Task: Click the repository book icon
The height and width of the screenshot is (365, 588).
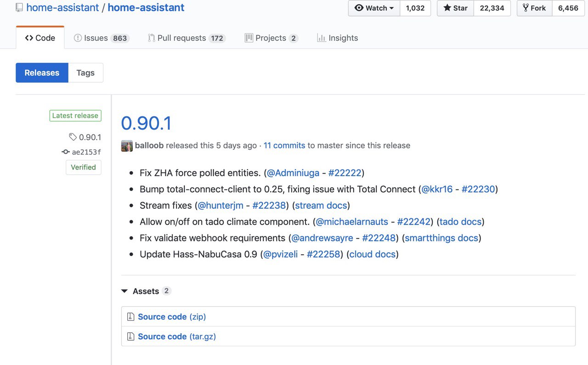Action: point(19,7)
